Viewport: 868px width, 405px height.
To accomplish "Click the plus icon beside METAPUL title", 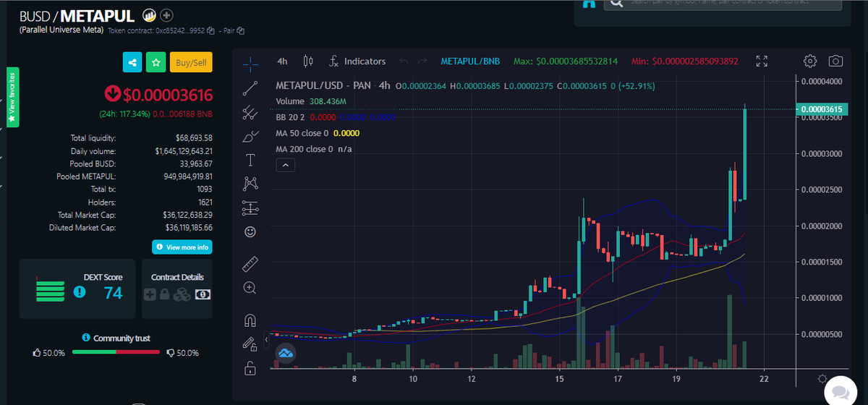I will pos(166,15).
